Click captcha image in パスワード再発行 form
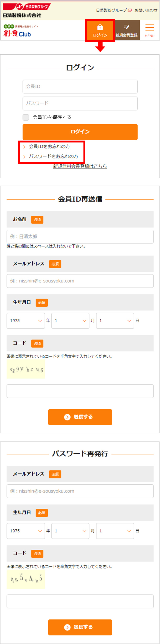Viewport: 160px width, 644px height. coord(26,579)
